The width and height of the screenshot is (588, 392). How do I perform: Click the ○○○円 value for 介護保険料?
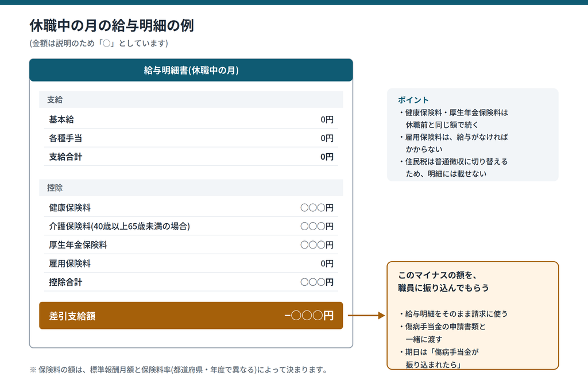coord(317,226)
